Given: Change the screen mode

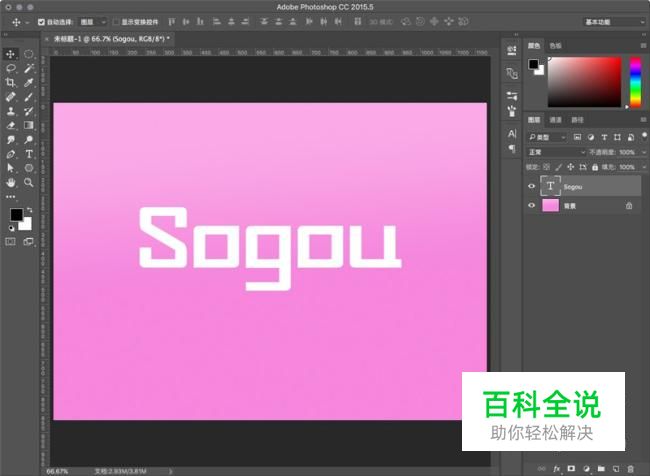Looking at the screenshot, I should (28, 242).
